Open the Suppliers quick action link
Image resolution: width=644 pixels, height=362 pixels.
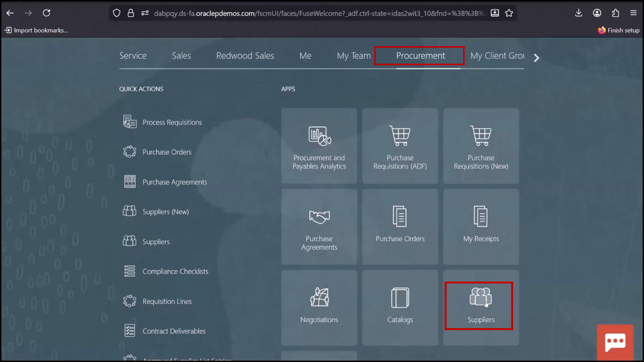(156, 242)
